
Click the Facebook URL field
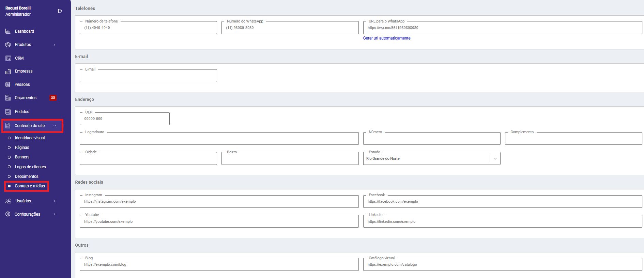point(503,201)
